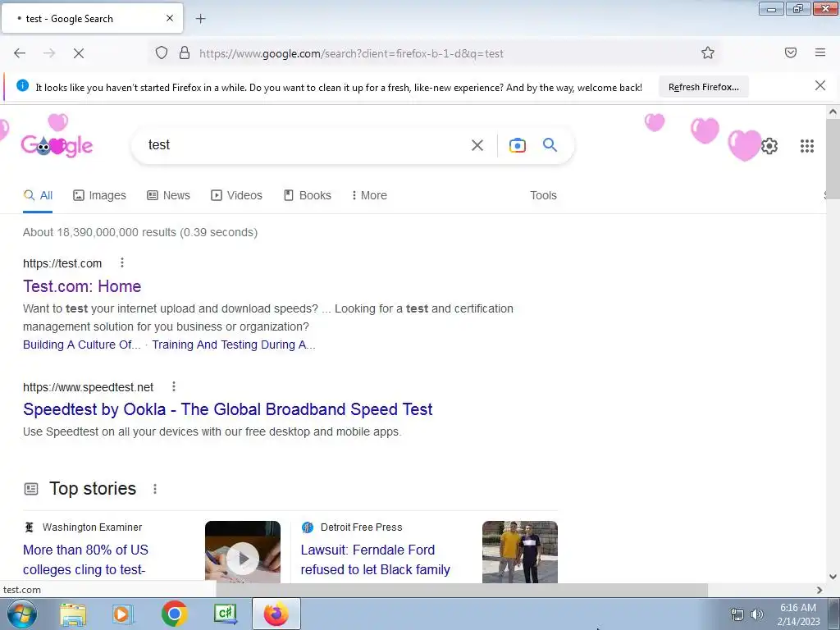Click the Firefox taskbar icon
Viewport: 840px width, 630px height.
tap(276, 614)
